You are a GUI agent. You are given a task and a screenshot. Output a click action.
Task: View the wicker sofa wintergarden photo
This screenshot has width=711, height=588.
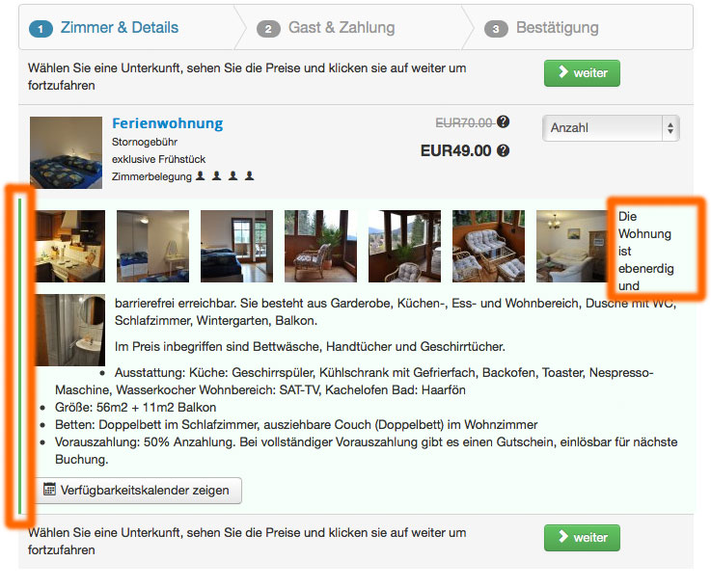[488, 246]
